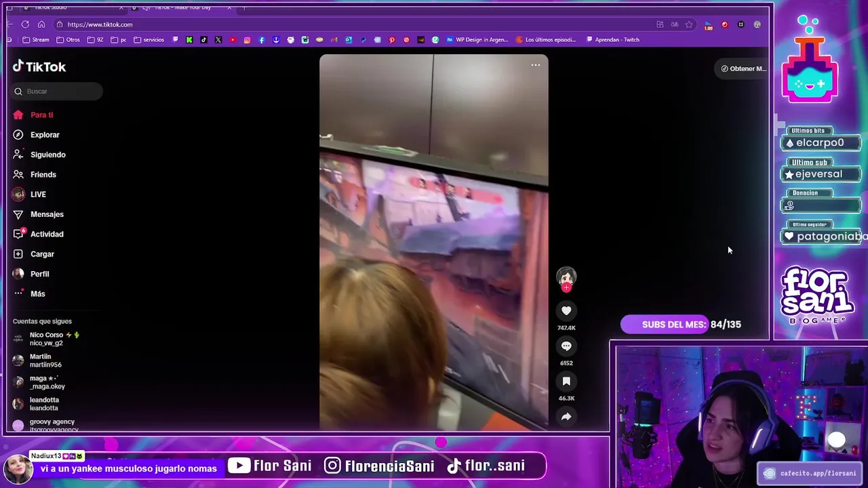Open maga _maga.okey account
This screenshot has width=868, height=488.
(x=39, y=382)
